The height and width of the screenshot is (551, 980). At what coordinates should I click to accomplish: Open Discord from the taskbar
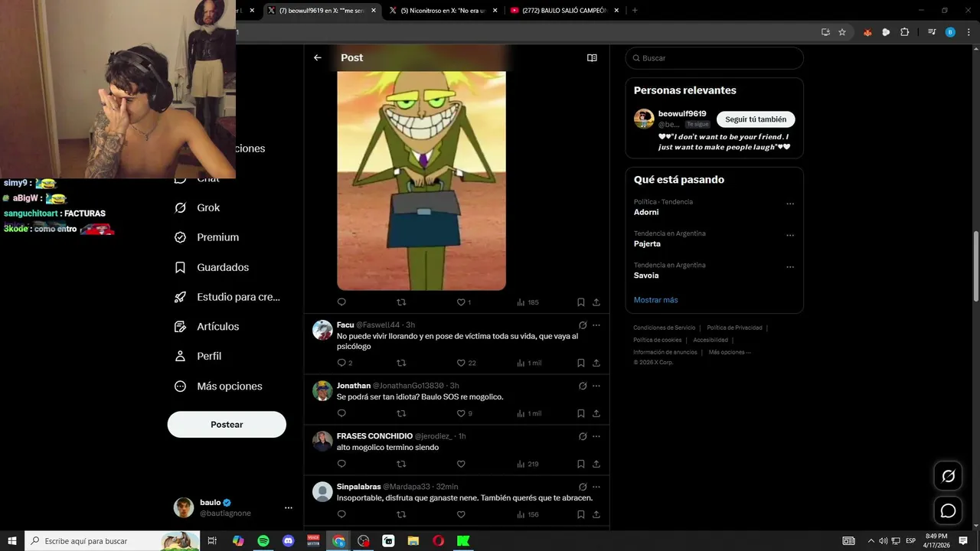[288, 541]
